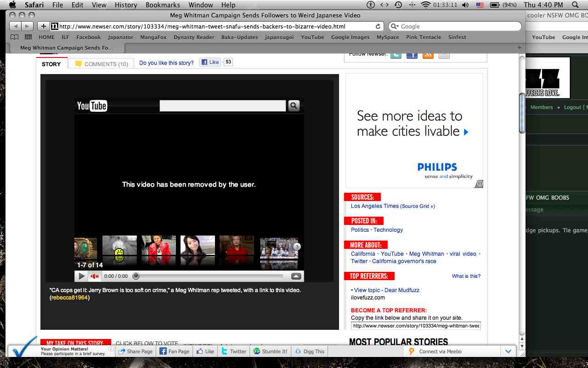The image size is (588, 368).
Task: Show next related video thumbnails
Action: pyautogui.click(x=297, y=247)
